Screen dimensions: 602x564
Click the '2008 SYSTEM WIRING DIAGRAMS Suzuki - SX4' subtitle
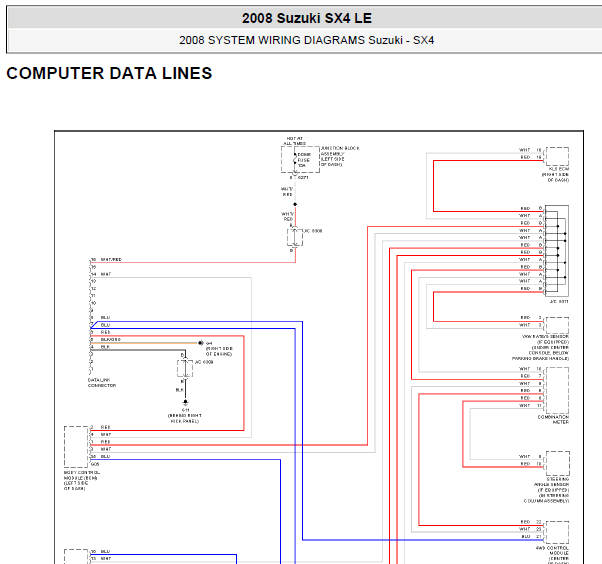click(306, 40)
